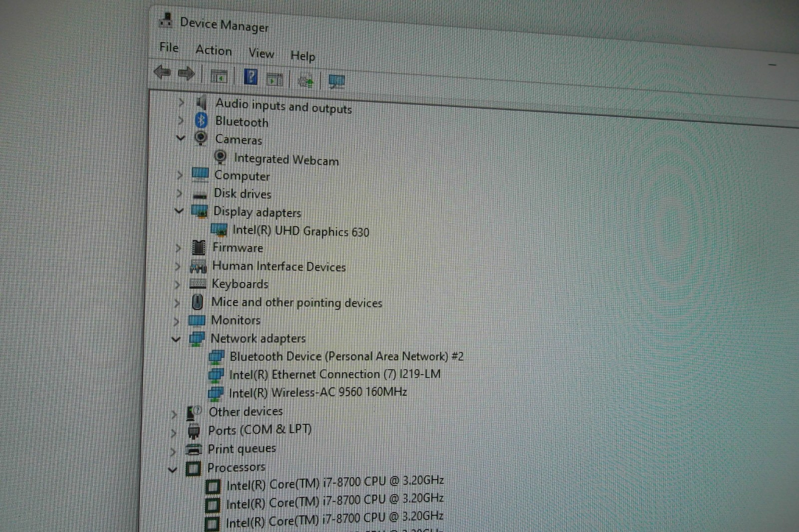This screenshot has width=799, height=532.
Task: Click the Display adapters category icon
Action: [199, 211]
